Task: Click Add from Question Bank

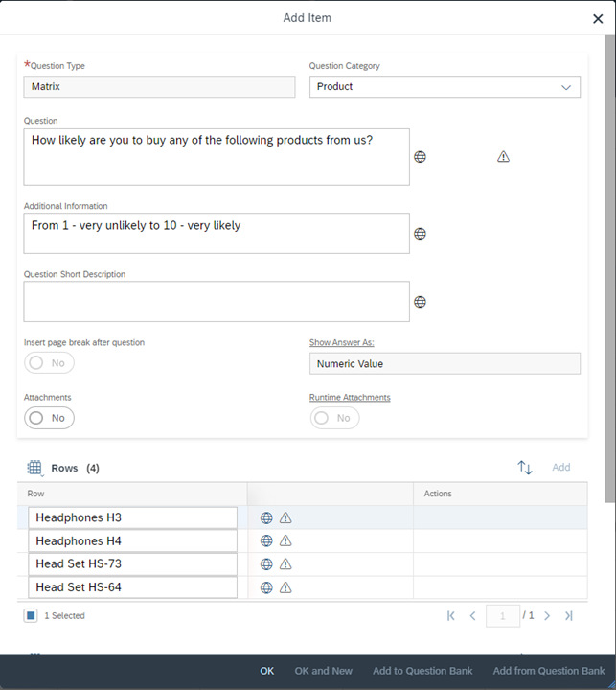Action: coord(549,671)
